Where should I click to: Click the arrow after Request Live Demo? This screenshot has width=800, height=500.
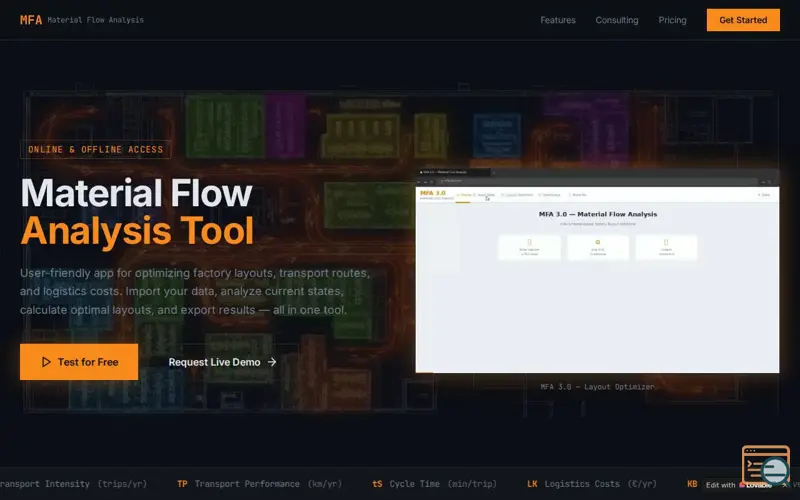pyautogui.click(x=272, y=362)
